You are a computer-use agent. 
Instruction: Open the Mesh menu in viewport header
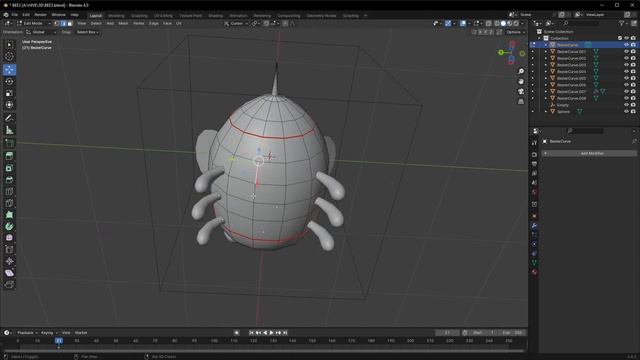click(x=123, y=24)
